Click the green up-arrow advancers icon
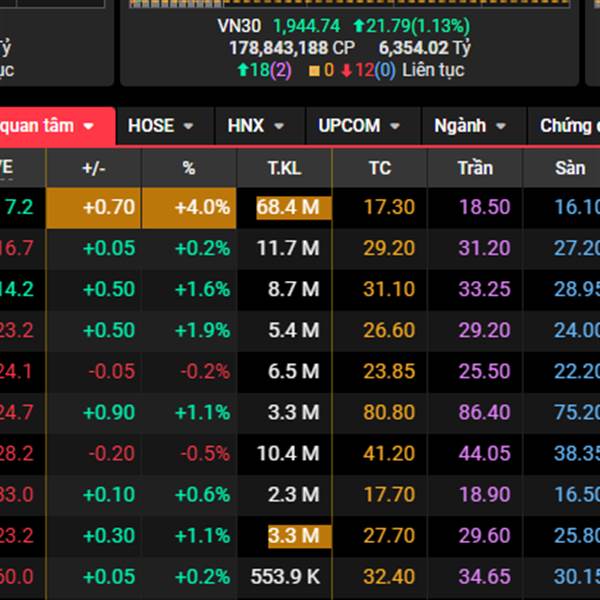600x600 pixels. [x=242, y=70]
